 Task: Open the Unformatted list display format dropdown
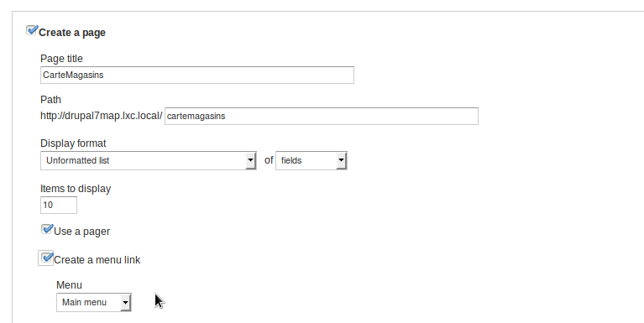tap(149, 160)
